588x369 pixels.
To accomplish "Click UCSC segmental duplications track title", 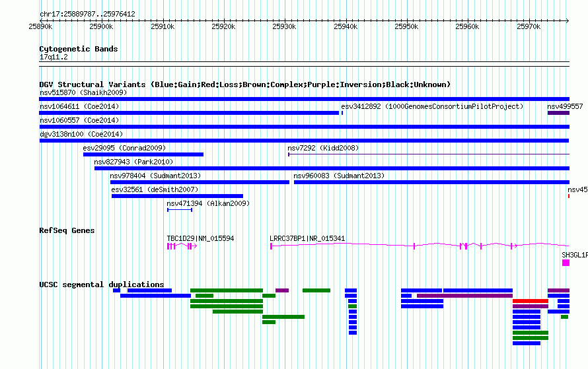I will click(x=102, y=285).
